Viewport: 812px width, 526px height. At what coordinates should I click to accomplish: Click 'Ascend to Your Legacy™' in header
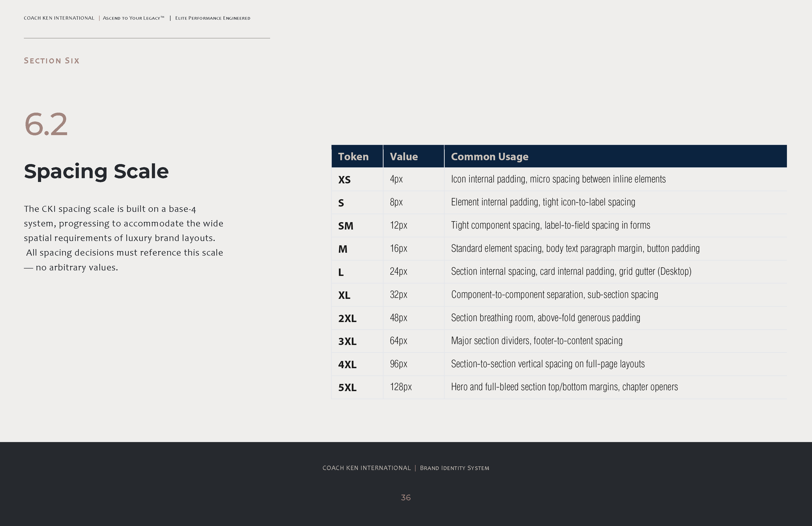(x=133, y=18)
